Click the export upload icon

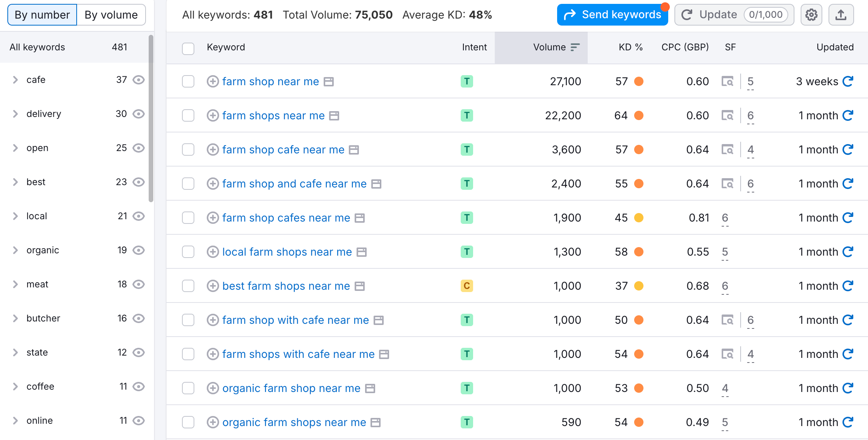pos(841,15)
